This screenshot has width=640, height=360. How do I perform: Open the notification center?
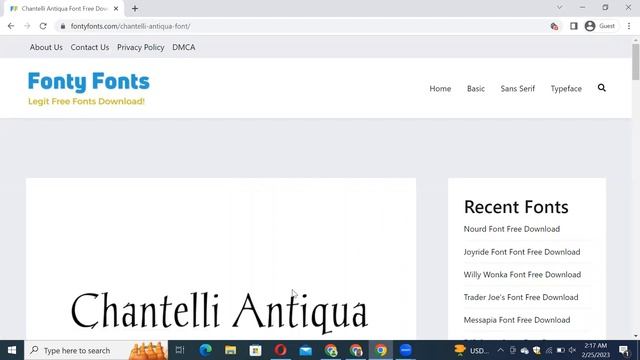[x=624, y=350]
